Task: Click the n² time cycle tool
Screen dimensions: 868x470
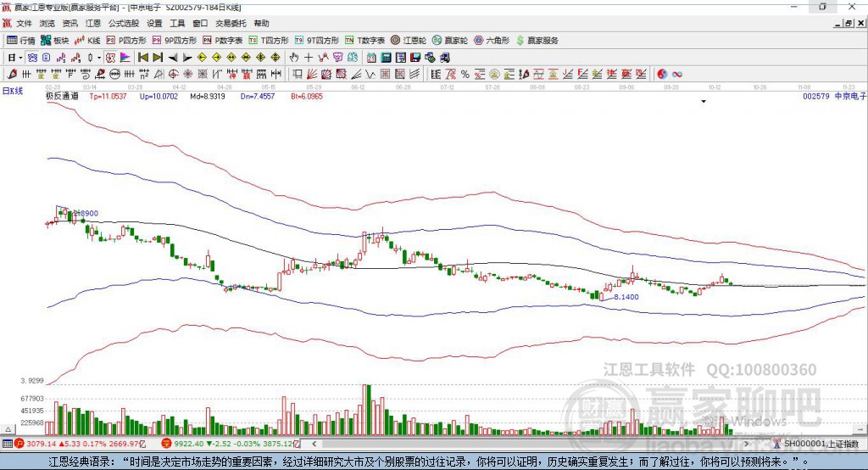Action: click(x=144, y=74)
